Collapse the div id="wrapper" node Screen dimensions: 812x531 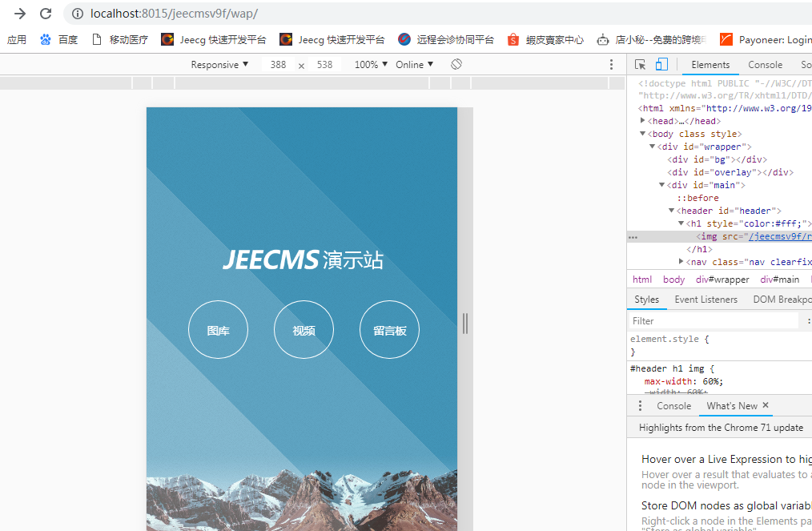(653, 147)
